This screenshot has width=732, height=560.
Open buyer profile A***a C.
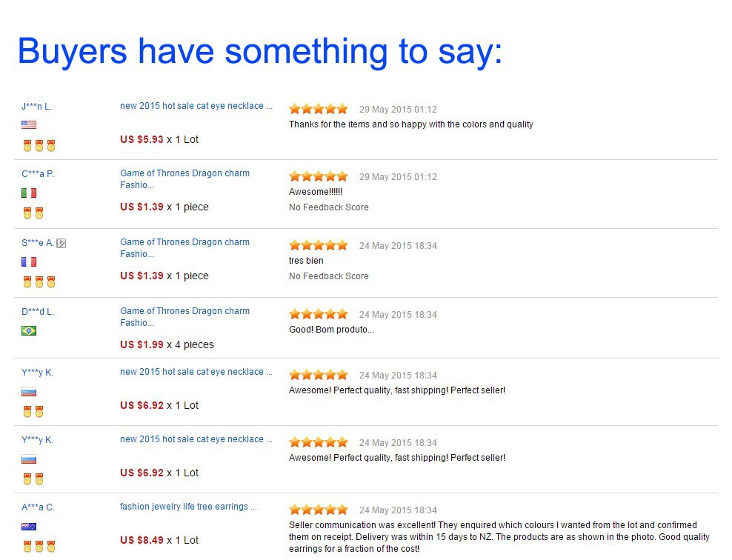pos(38,507)
